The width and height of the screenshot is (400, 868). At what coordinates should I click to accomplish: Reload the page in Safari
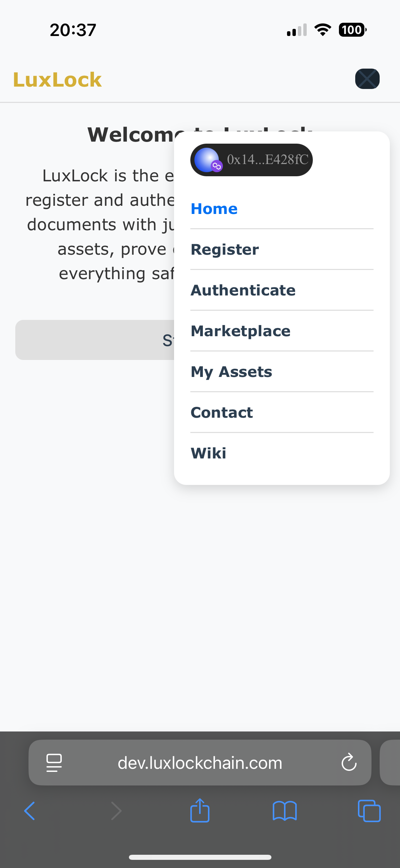coord(349,763)
